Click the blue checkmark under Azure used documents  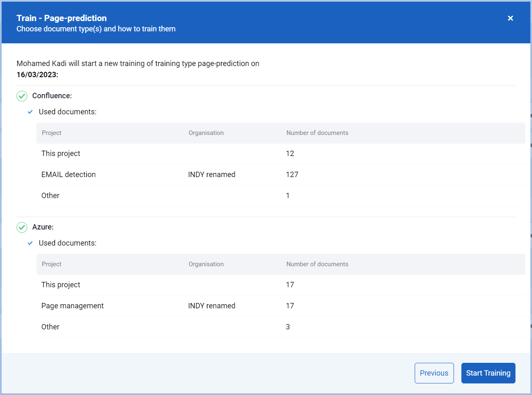point(30,243)
